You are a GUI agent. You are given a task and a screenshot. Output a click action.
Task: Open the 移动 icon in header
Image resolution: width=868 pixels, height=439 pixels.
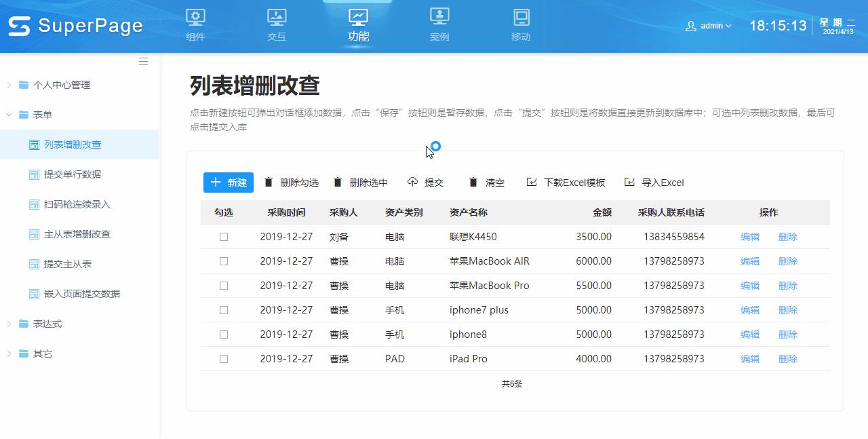pos(521,17)
